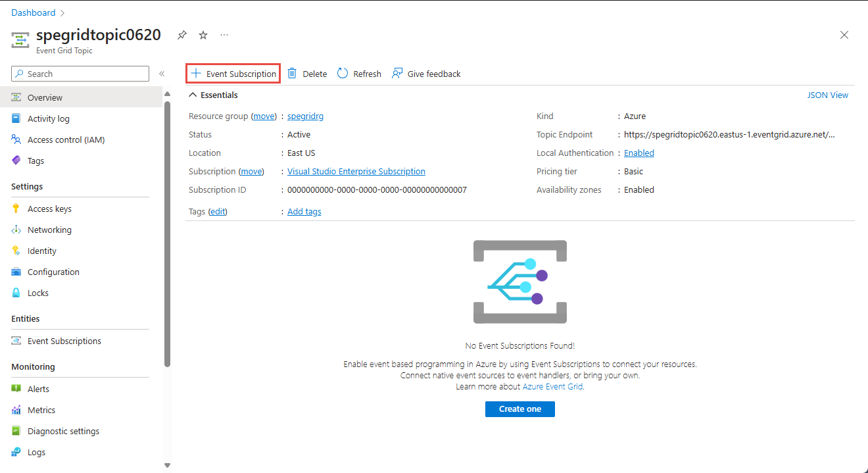
Task: Click the Delete trash icon
Action: click(x=292, y=74)
